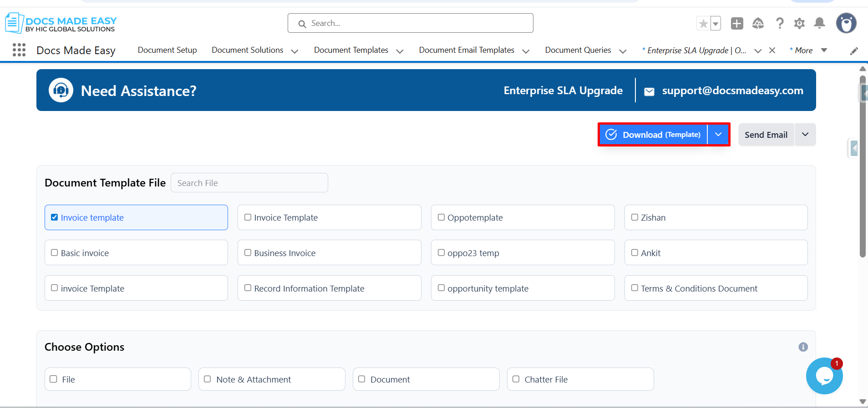Select the opportunity template checkbox
Image resolution: width=868 pixels, height=408 pixels.
[441, 288]
